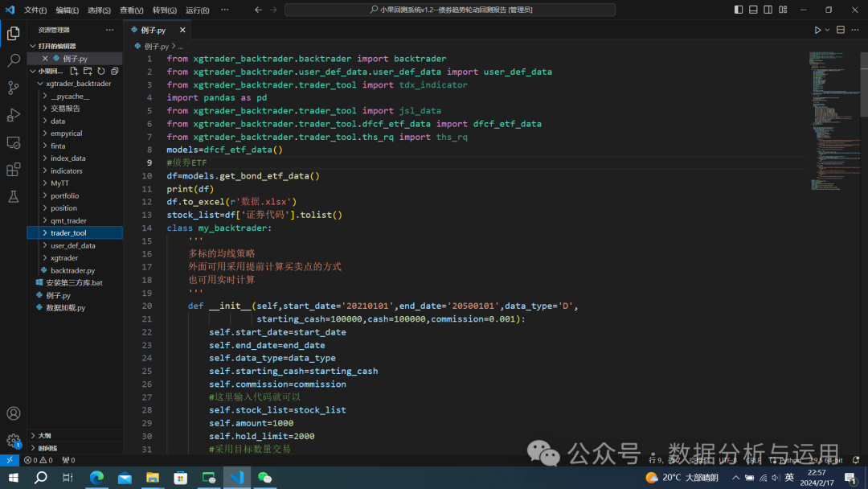Go forward with navigation arrow
This screenshot has width=868, height=489.
(x=273, y=10)
